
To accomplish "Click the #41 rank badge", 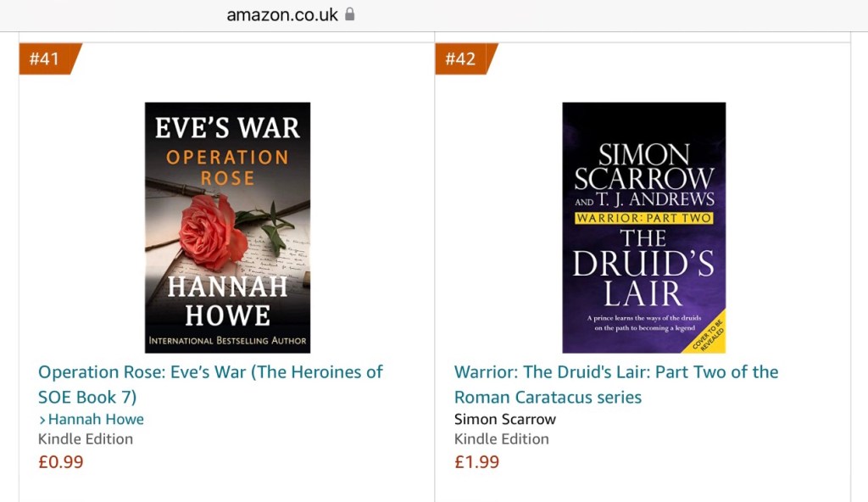I will [47, 59].
